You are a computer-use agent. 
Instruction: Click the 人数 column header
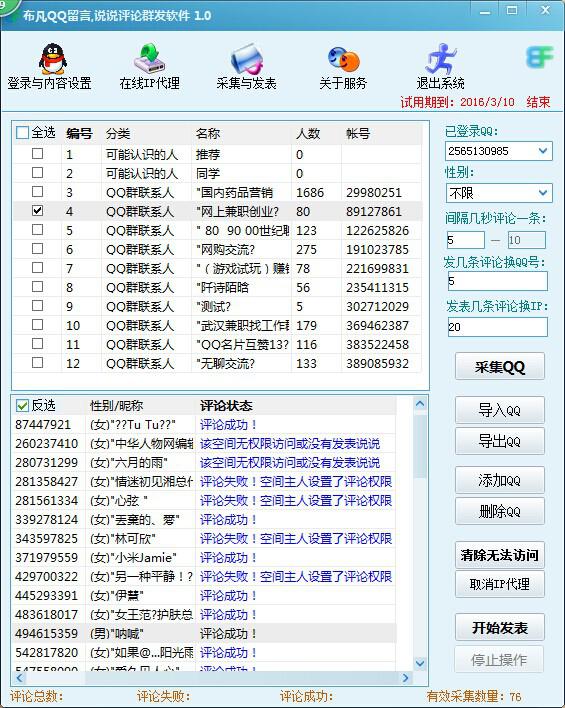pos(308,134)
